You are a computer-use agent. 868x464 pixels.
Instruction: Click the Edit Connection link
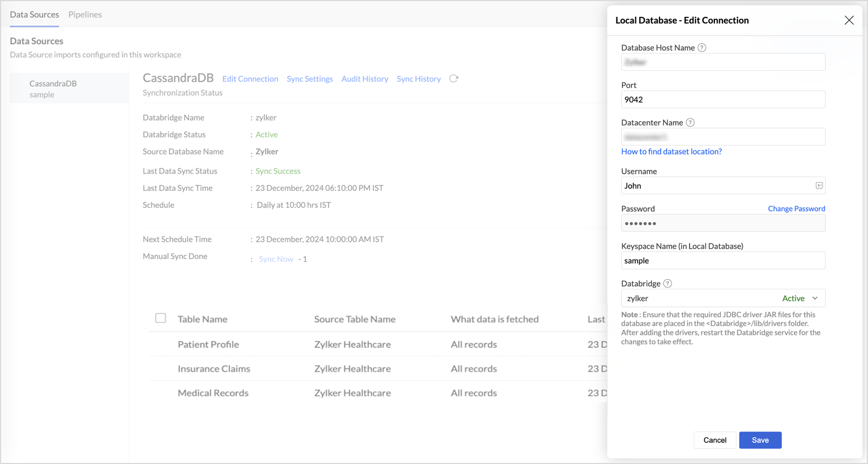pyautogui.click(x=250, y=79)
